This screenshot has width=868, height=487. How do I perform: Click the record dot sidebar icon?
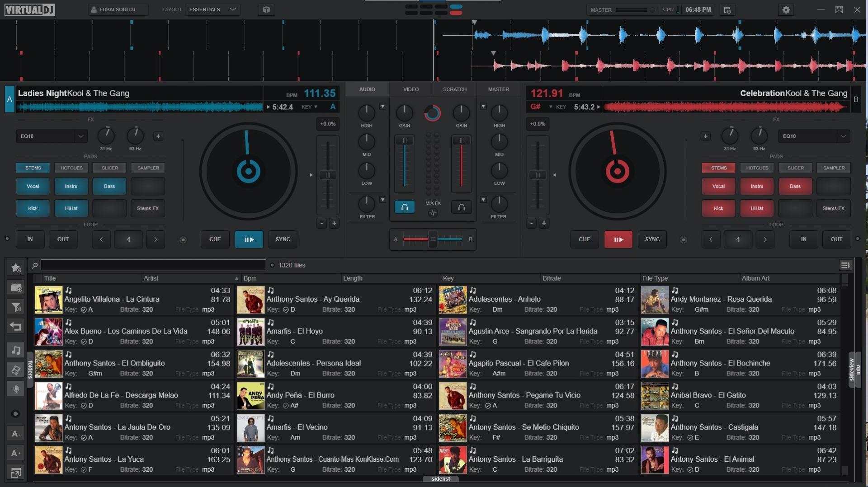(16, 414)
